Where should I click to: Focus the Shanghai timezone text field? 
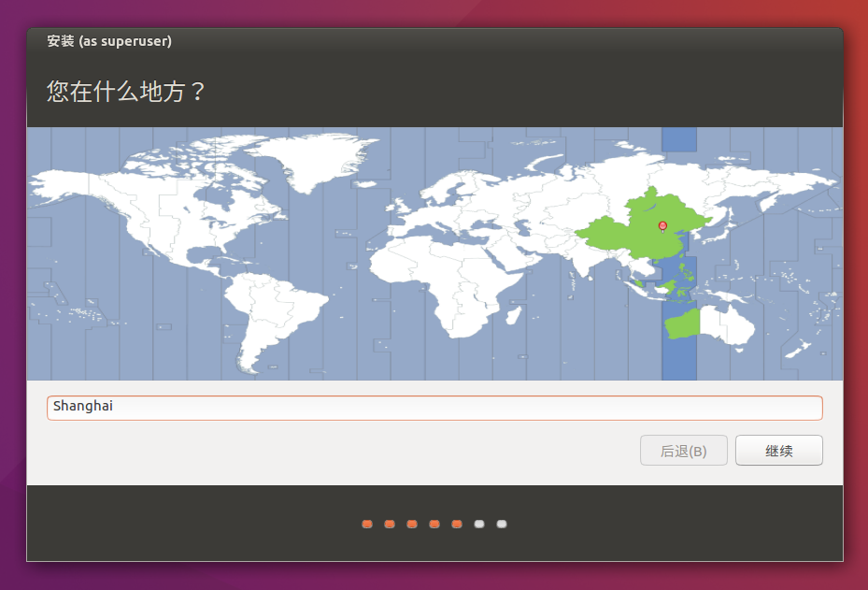coord(434,408)
